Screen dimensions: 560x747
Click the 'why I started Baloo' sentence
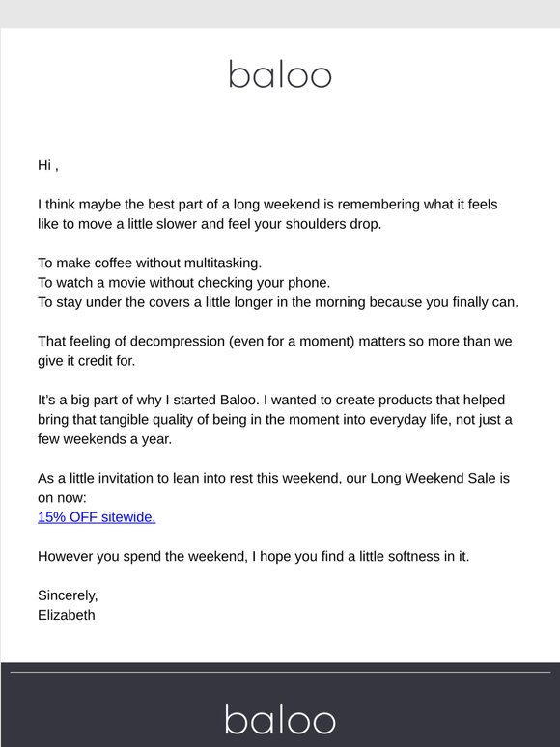pyautogui.click(x=149, y=400)
